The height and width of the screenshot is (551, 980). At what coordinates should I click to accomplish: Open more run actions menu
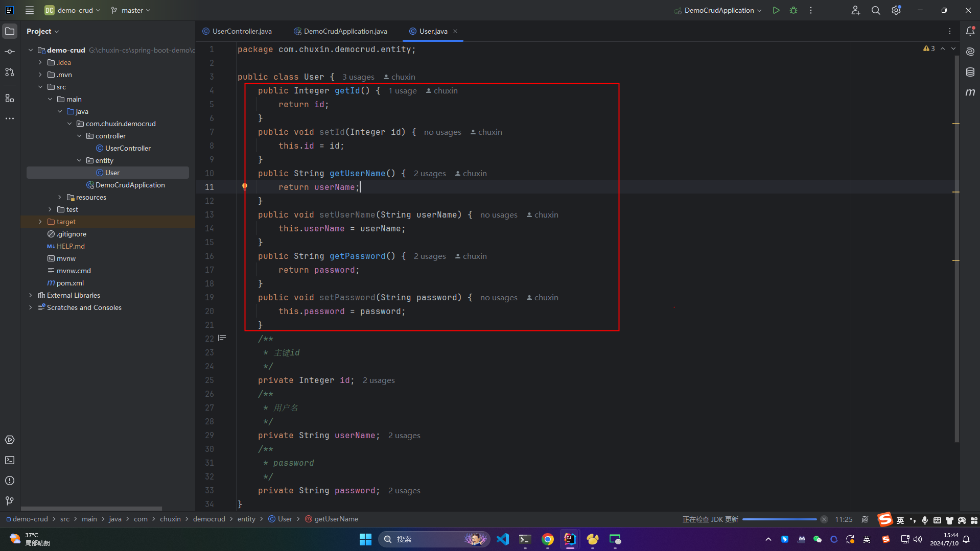811,10
